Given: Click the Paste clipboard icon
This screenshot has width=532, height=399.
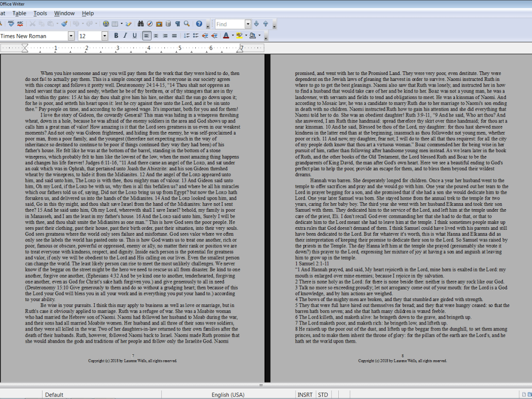Looking at the screenshot, I should pos(51,24).
